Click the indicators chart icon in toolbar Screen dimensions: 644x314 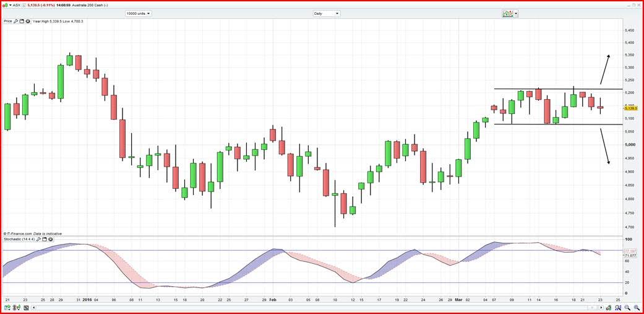pos(507,13)
